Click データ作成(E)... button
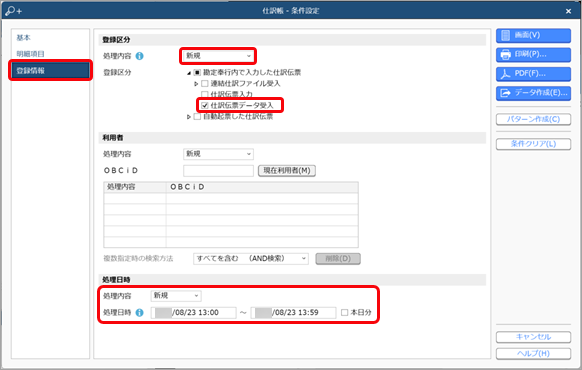The height and width of the screenshot is (370, 582). (x=533, y=93)
